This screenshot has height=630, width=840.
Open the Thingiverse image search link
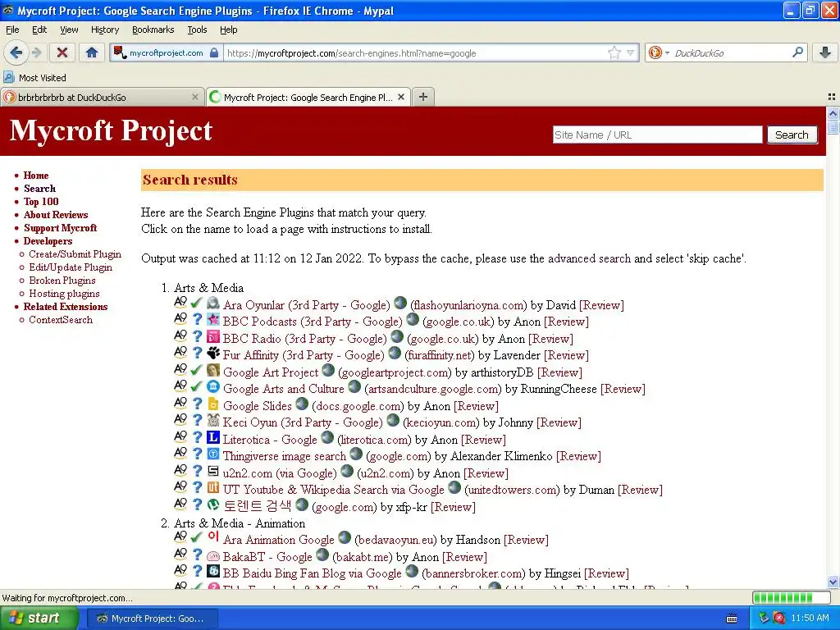[285, 456]
